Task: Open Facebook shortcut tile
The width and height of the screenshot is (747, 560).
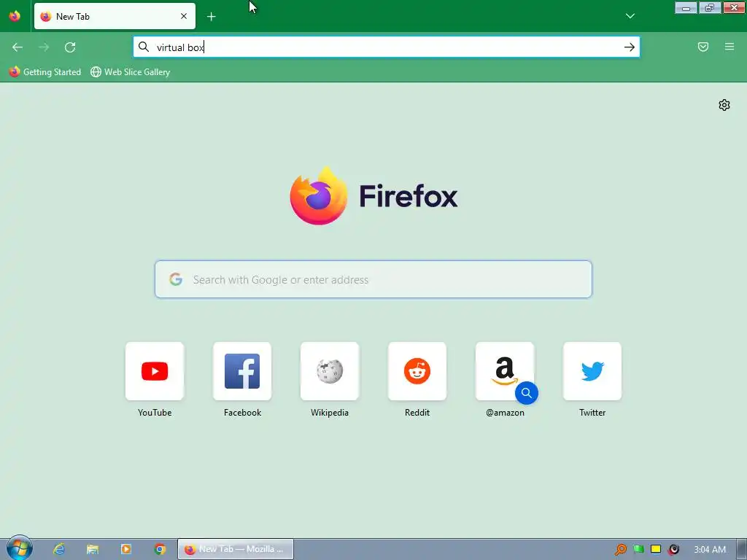Action: click(x=242, y=371)
